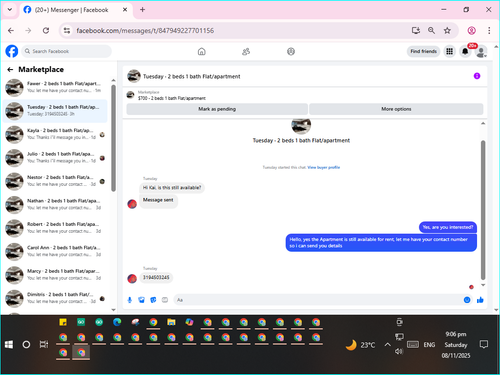The height and width of the screenshot is (375, 500).
Task: Expand the system tray hidden icons chevron
Action: tap(387, 345)
